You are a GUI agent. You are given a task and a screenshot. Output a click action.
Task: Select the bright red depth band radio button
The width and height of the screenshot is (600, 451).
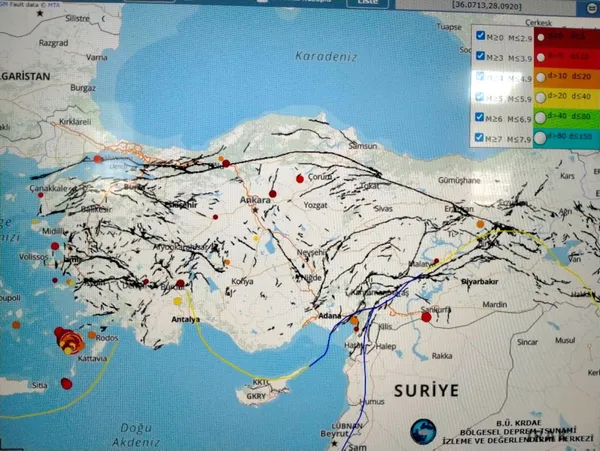click(x=541, y=57)
